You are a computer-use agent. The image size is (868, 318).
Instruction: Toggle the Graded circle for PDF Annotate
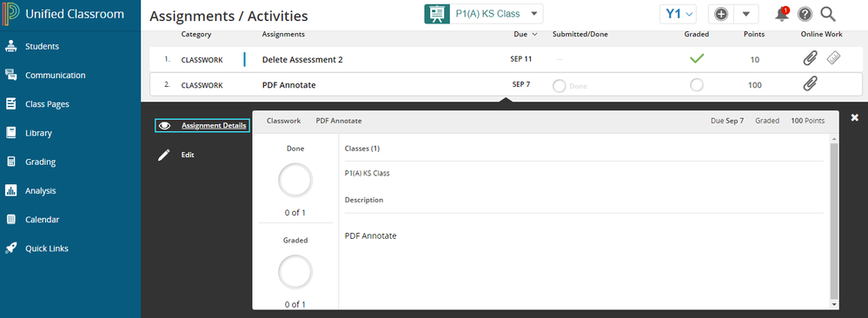696,85
